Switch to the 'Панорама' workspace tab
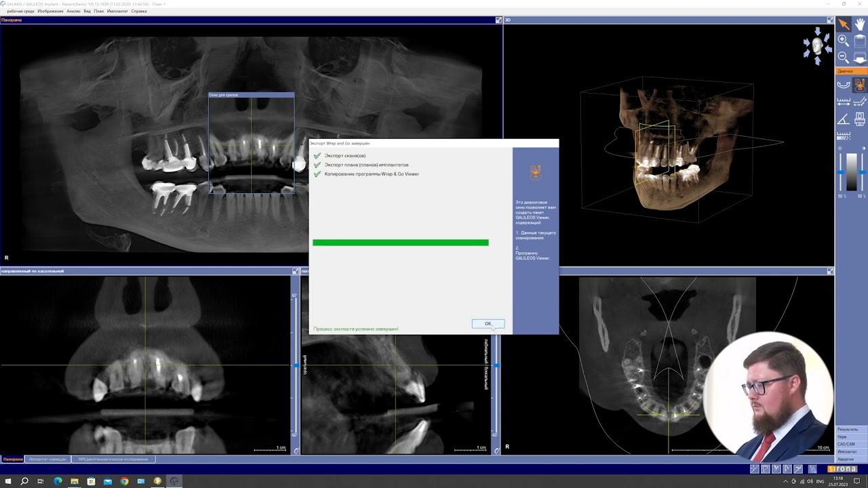The width and height of the screenshot is (868, 488). coord(12,459)
